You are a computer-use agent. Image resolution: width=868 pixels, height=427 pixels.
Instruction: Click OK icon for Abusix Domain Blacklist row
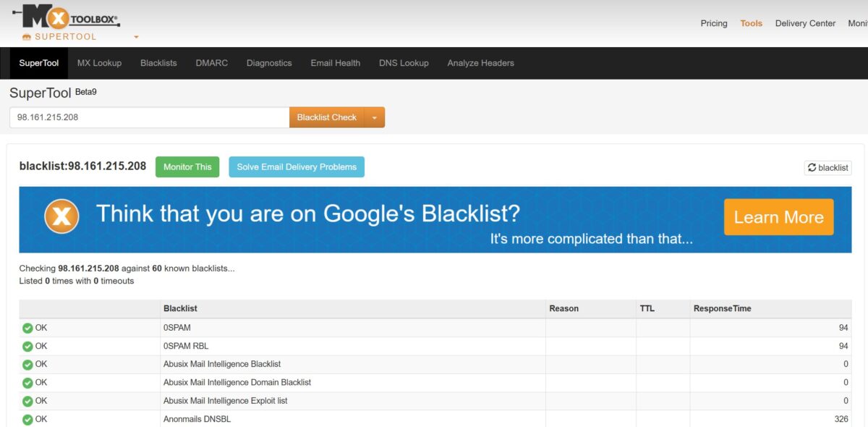[x=27, y=382]
